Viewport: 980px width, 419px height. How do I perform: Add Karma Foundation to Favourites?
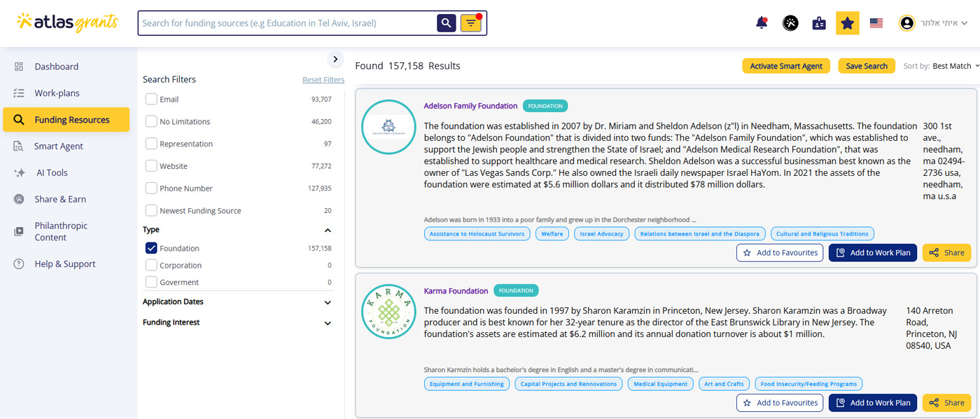click(780, 403)
